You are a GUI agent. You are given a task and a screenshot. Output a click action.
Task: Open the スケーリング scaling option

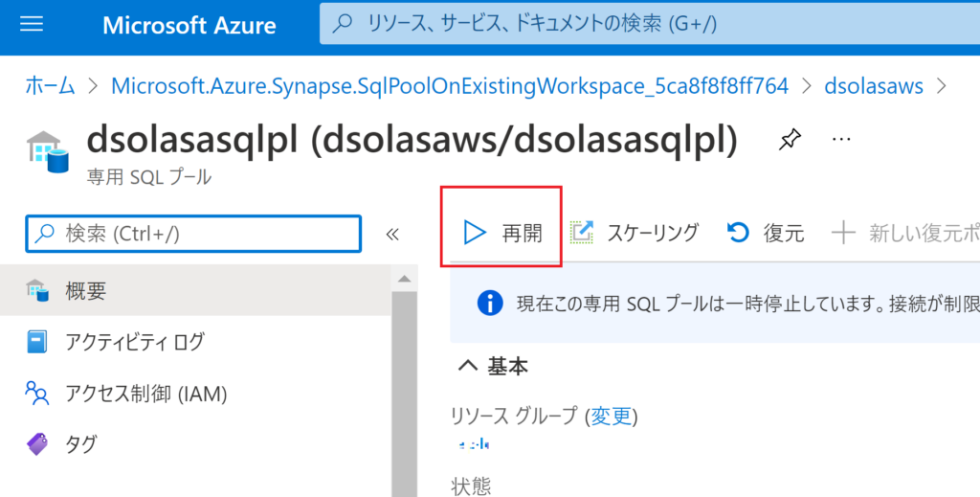click(635, 233)
